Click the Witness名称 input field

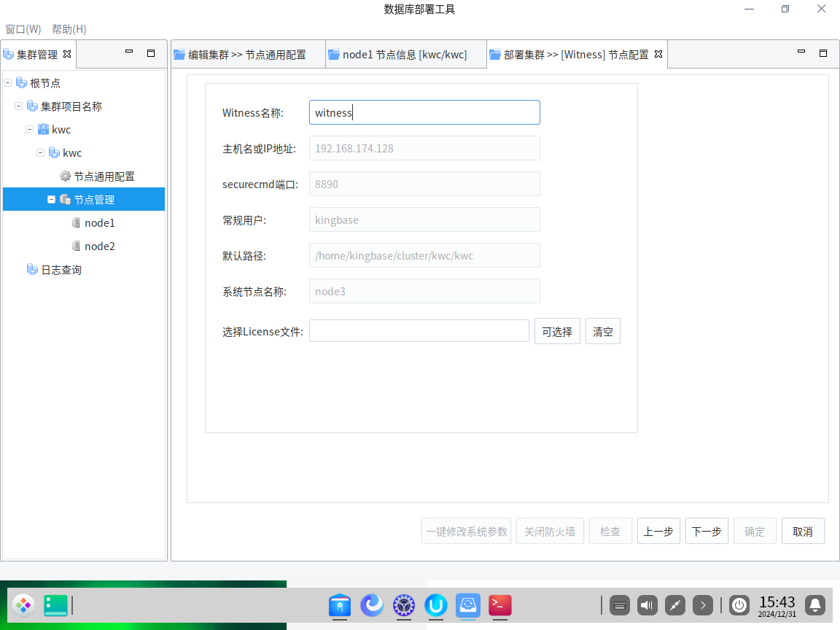tap(424, 113)
